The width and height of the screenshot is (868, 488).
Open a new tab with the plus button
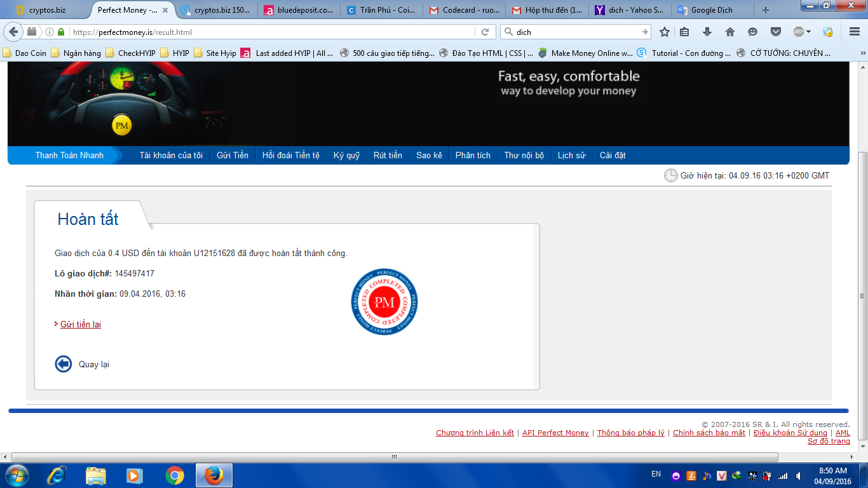coord(765,10)
